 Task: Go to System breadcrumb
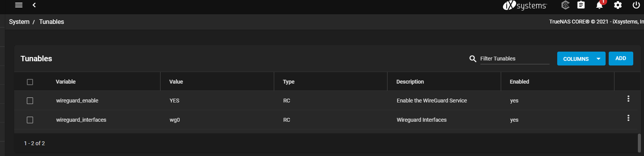pos(19,22)
